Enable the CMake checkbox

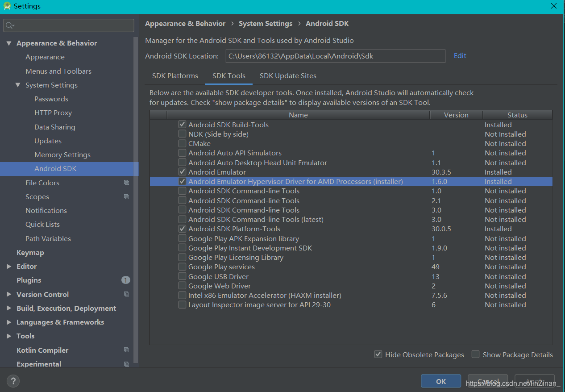pyautogui.click(x=182, y=143)
